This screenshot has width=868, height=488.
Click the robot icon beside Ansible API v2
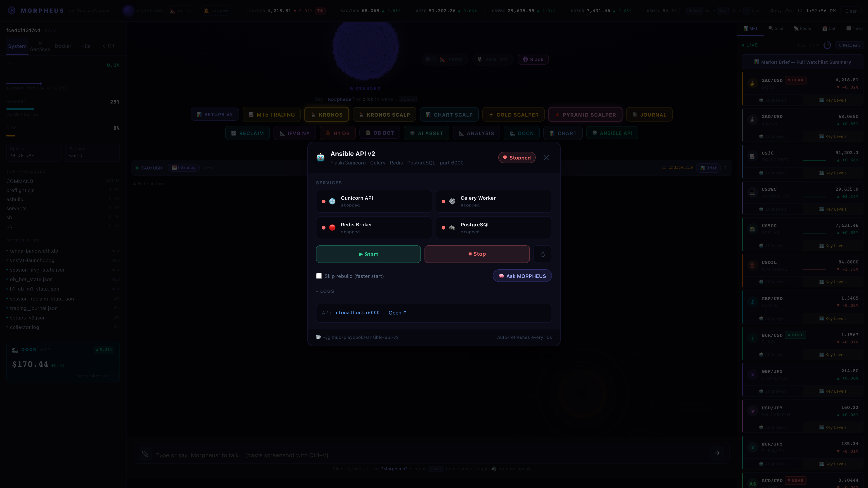(x=321, y=157)
